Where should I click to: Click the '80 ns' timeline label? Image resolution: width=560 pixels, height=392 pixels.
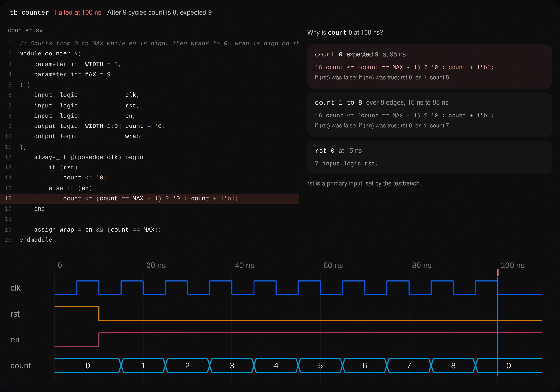point(422,265)
